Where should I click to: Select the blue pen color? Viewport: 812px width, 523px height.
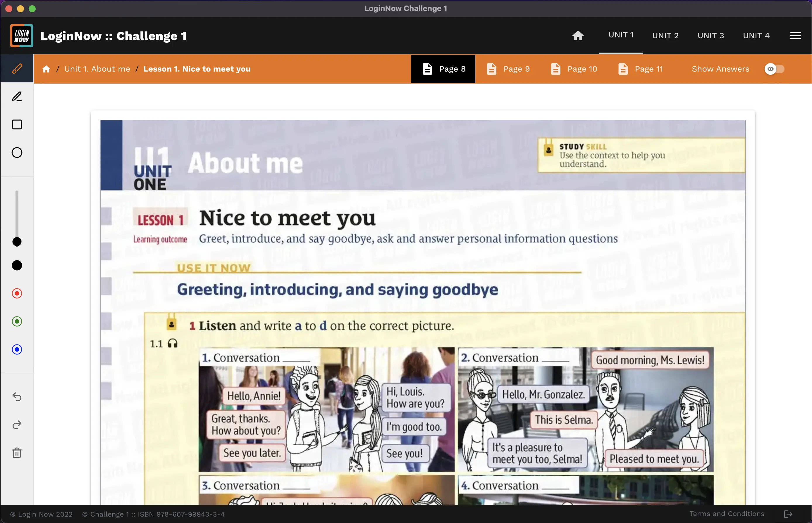click(x=17, y=349)
